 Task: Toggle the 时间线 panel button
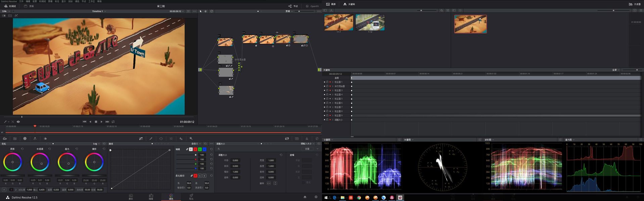(10, 6)
